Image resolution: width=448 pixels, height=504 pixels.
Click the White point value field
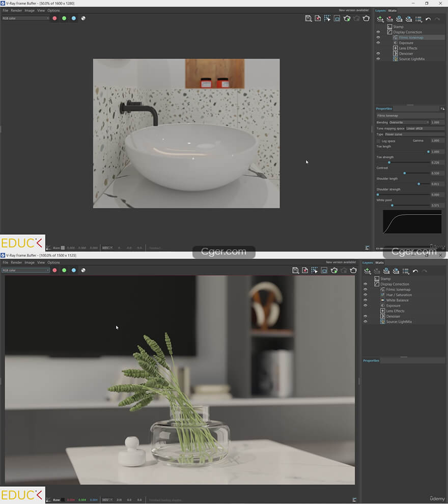[436, 205]
